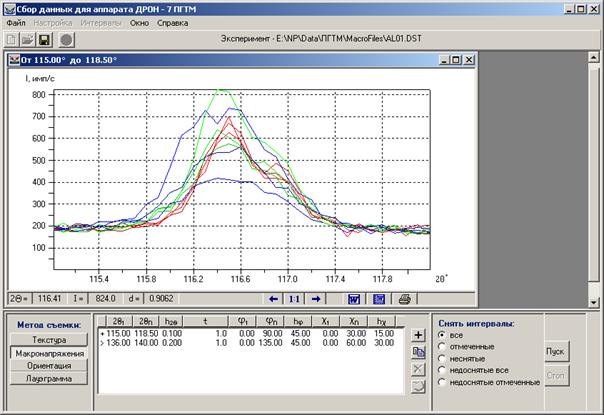Click the 1:1 zoom reset button
This screenshot has width=604, height=415.
[294, 299]
